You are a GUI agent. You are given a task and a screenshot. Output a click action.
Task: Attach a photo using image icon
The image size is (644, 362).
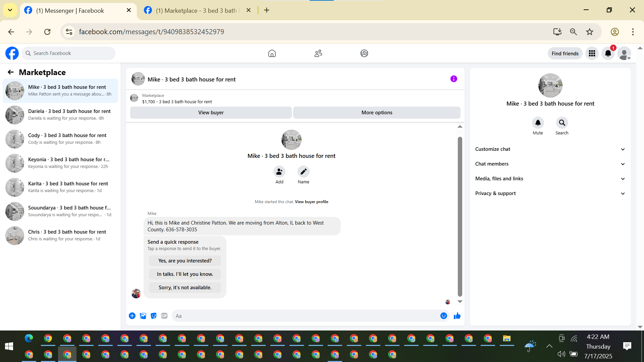coord(143,316)
